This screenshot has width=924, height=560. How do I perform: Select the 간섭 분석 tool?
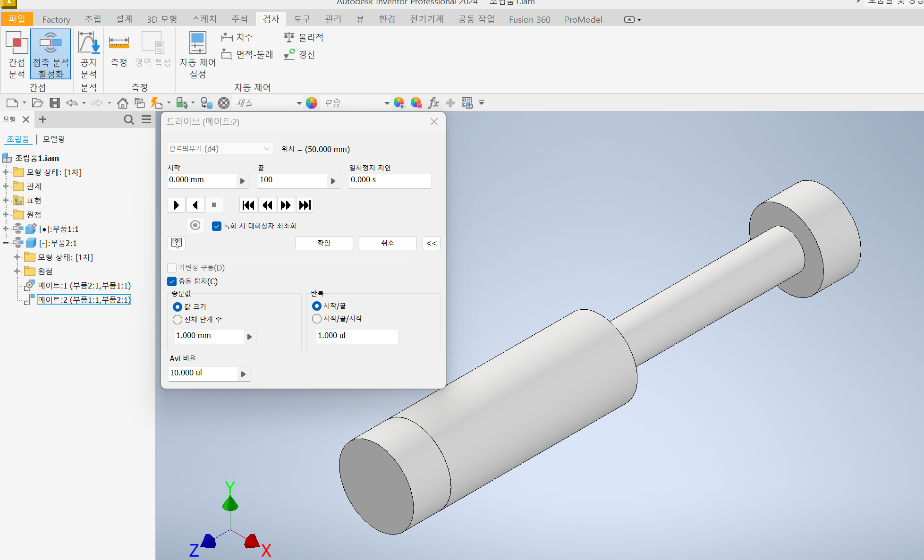pos(17,54)
